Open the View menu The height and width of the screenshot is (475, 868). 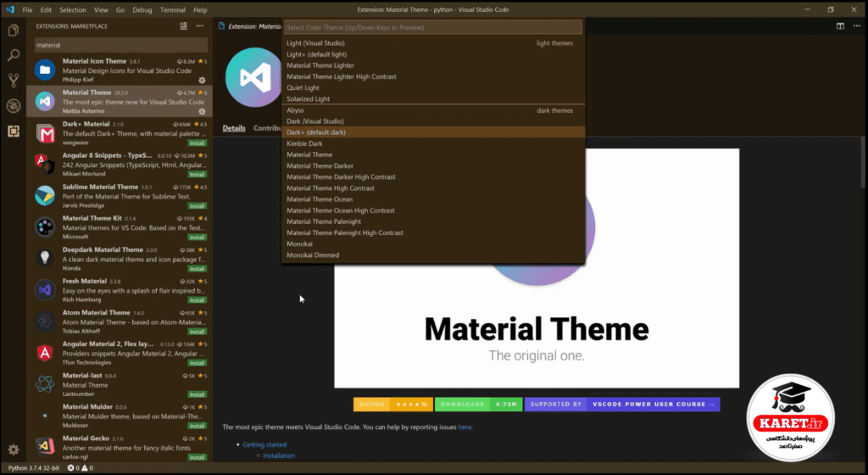[x=101, y=10]
